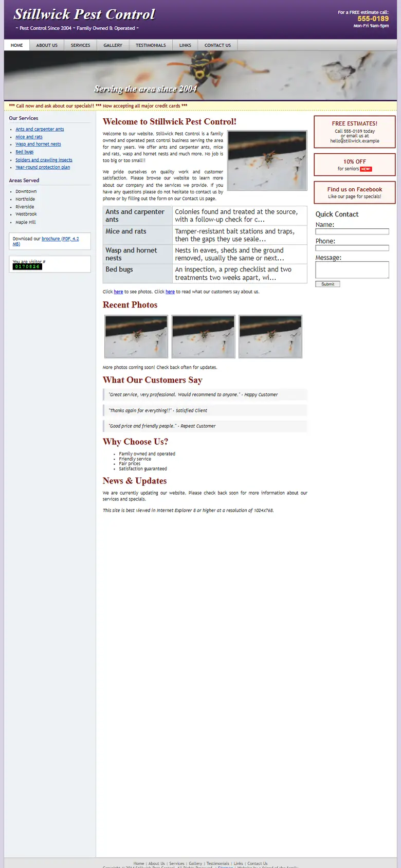Screen dimensions: 401x868
Task: Open footer link 'Home'
Action: [139, 863]
